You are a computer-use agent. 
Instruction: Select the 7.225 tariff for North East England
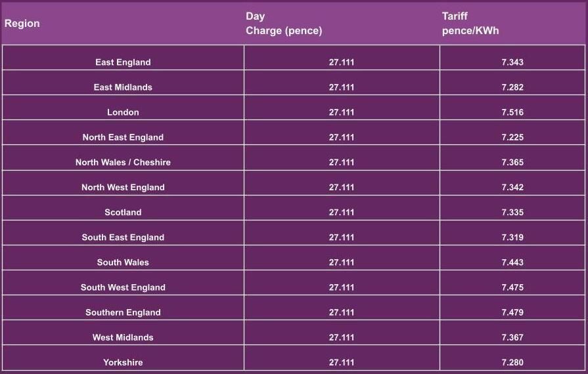[512, 137]
